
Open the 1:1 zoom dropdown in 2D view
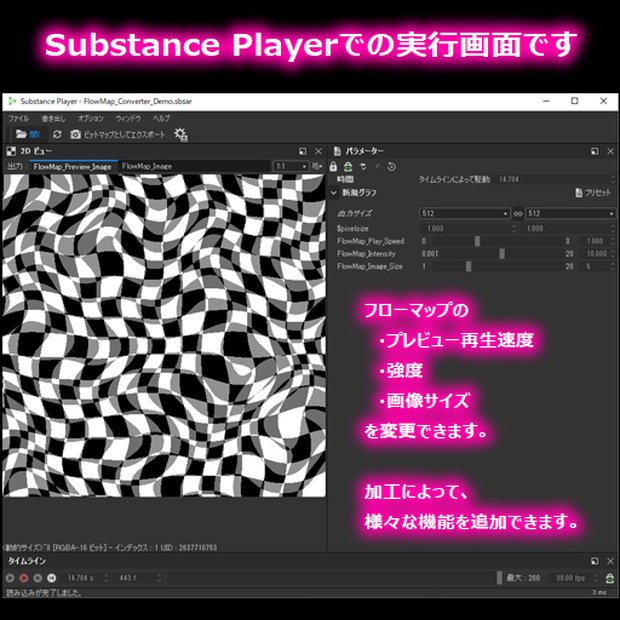291,166
